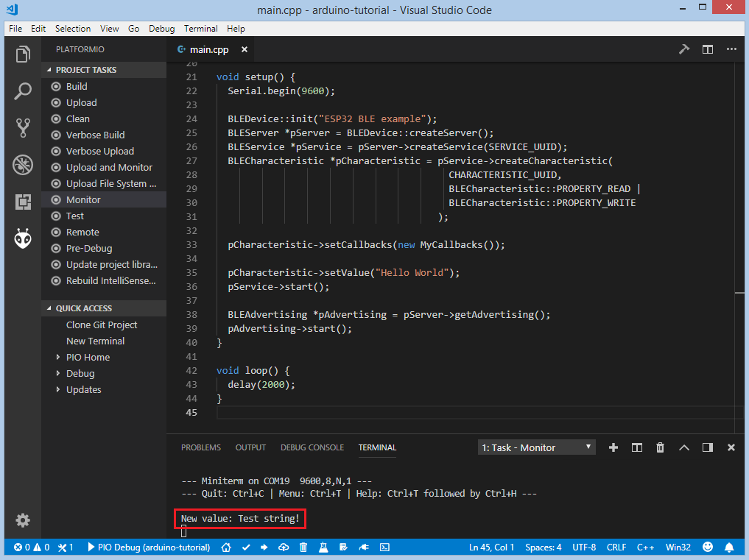This screenshot has width=749, height=560.
Task: Open the notifications bell
Action: tap(729, 547)
